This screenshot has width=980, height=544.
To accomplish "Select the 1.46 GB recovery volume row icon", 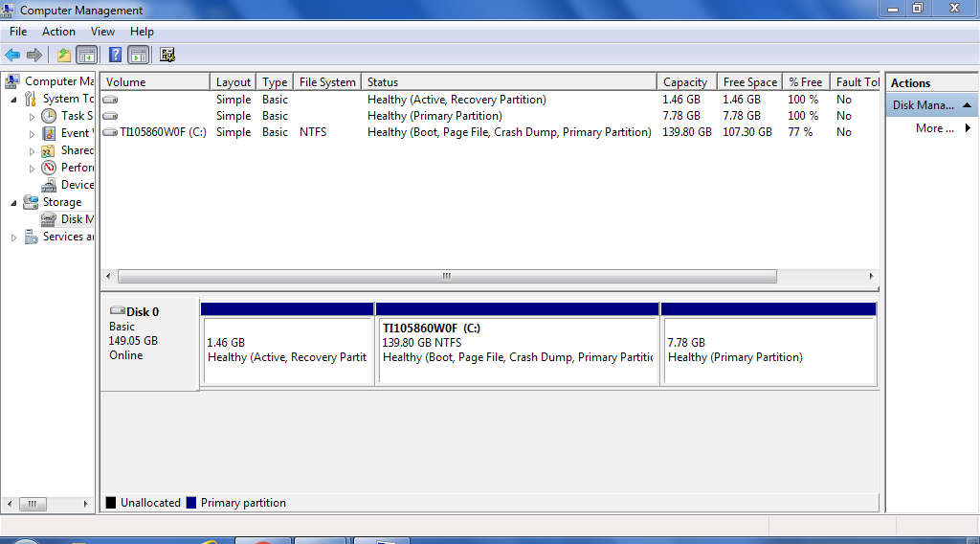I will point(110,100).
